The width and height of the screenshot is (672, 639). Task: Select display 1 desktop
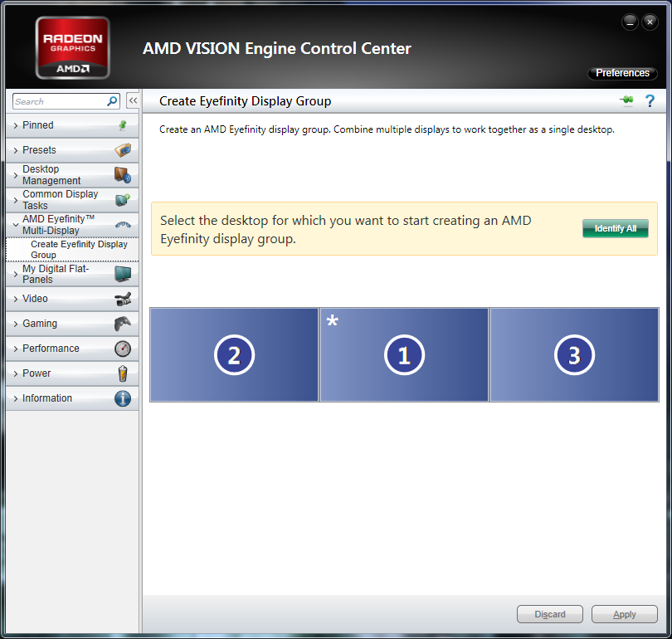(404, 355)
